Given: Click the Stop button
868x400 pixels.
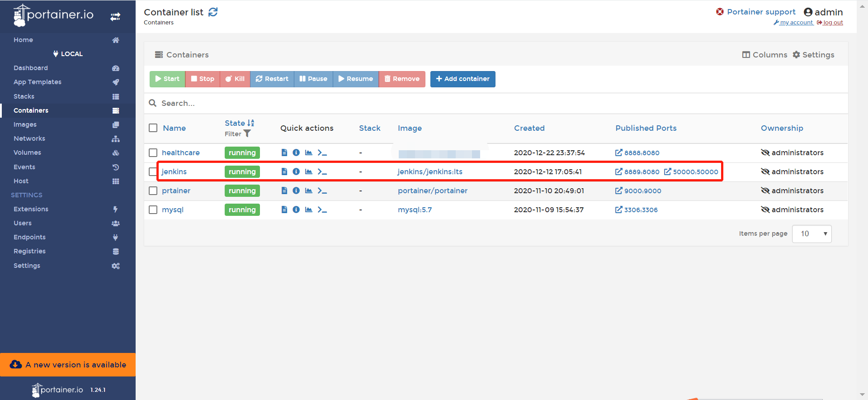Looking at the screenshot, I should tap(203, 79).
